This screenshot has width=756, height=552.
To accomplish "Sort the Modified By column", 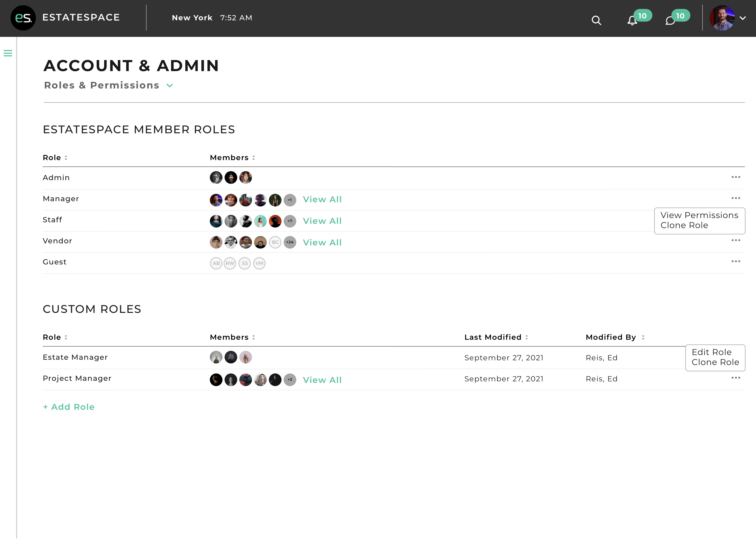I will point(643,337).
